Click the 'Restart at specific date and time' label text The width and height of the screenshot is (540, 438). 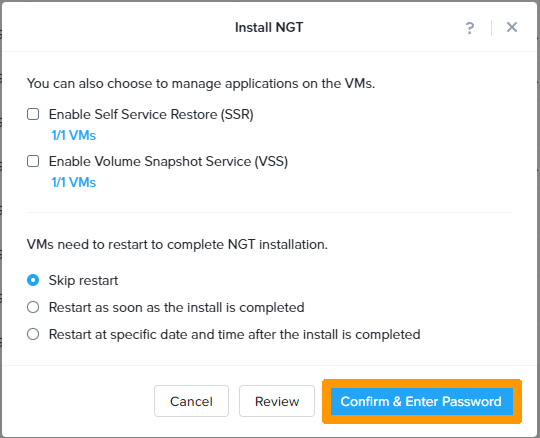point(235,334)
